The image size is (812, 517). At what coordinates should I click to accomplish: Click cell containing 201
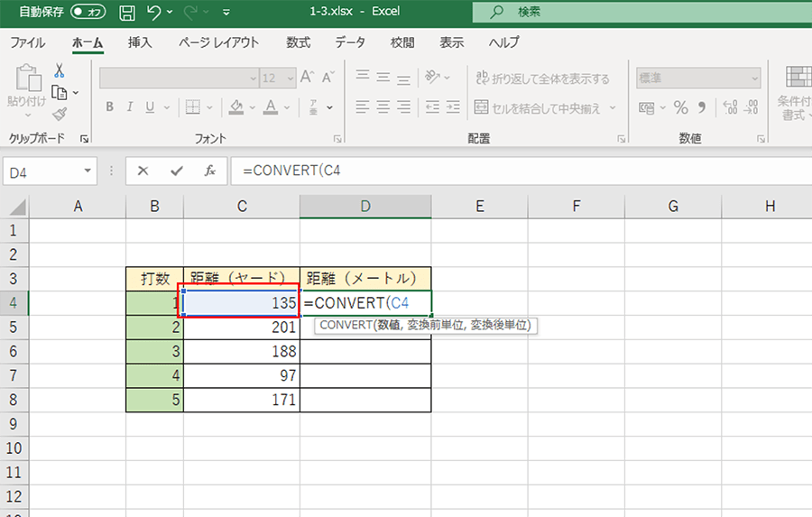[242, 328]
